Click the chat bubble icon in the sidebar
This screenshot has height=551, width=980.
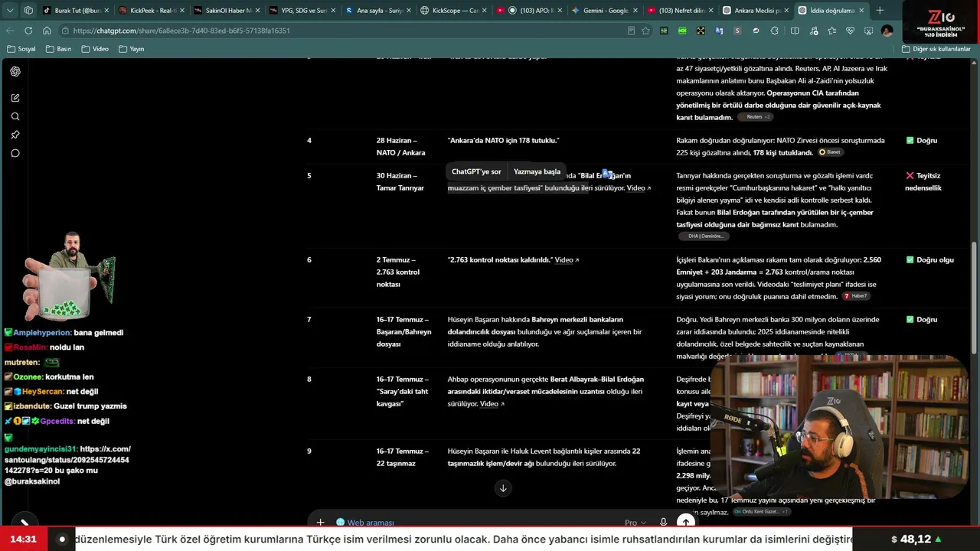(x=15, y=153)
